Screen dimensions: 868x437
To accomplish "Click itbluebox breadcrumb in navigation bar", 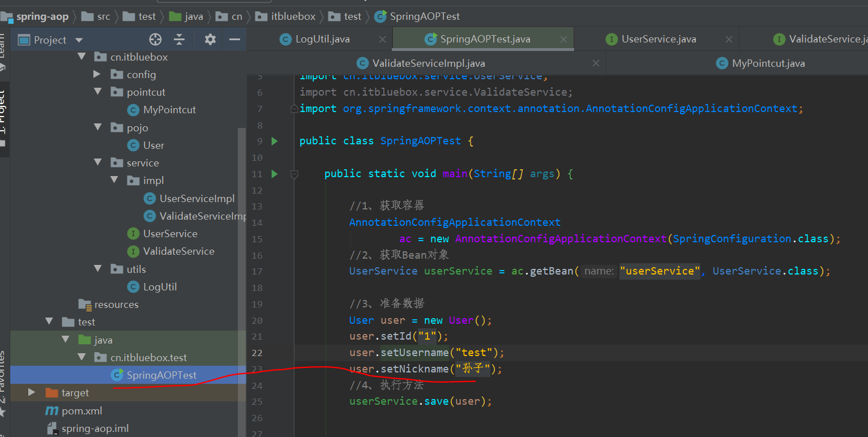I will [x=294, y=16].
